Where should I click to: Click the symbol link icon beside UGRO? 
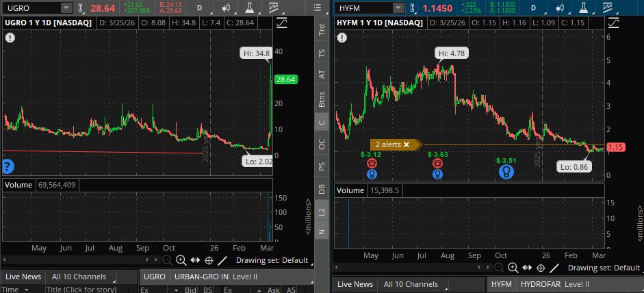pyautogui.click(x=80, y=8)
